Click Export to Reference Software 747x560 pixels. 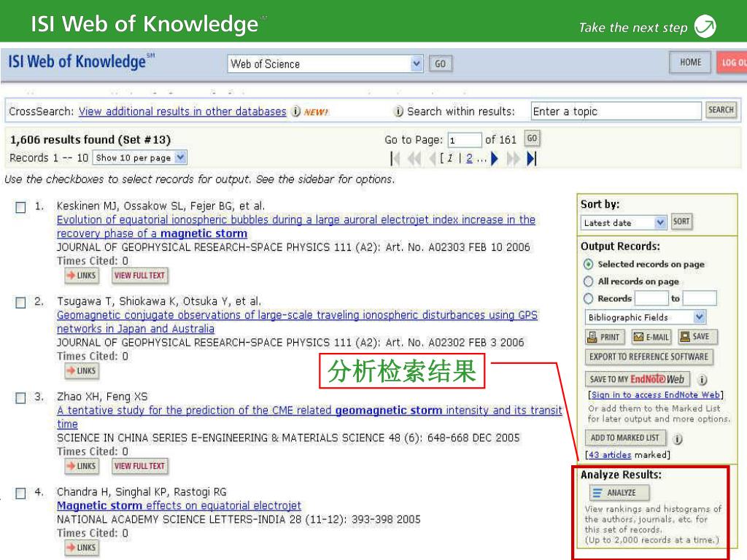(649, 357)
